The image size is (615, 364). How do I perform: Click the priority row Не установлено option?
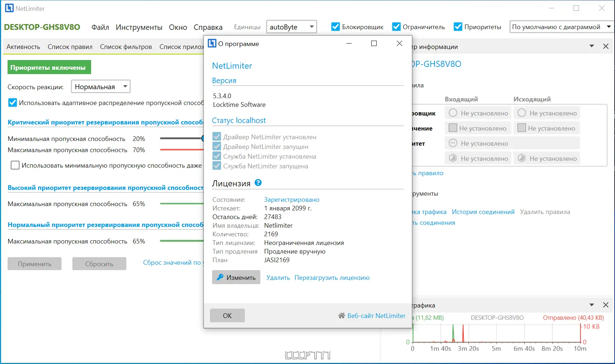click(512, 143)
